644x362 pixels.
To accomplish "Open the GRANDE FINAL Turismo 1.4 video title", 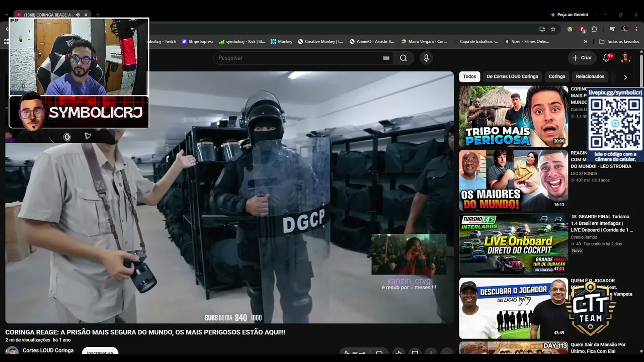I will click(x=602, y=223).
